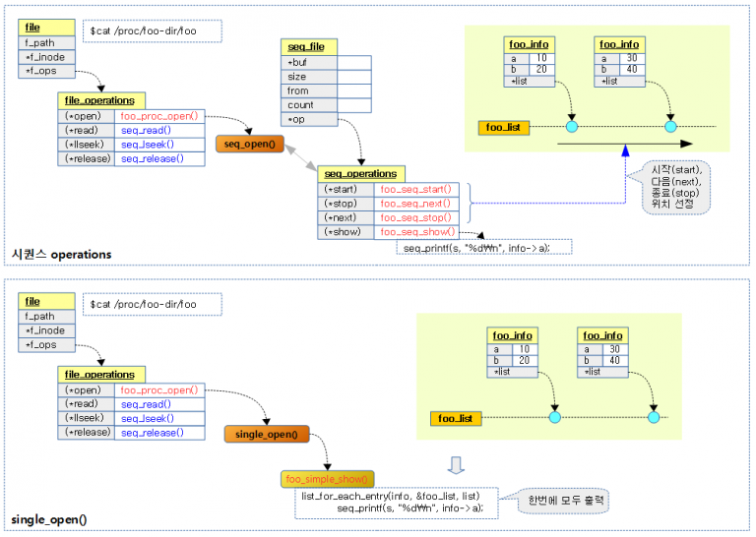
Task: Click seq_read() in 시퀀스 operations diagram
Action: pyautogui.click(x=159, y=131)
